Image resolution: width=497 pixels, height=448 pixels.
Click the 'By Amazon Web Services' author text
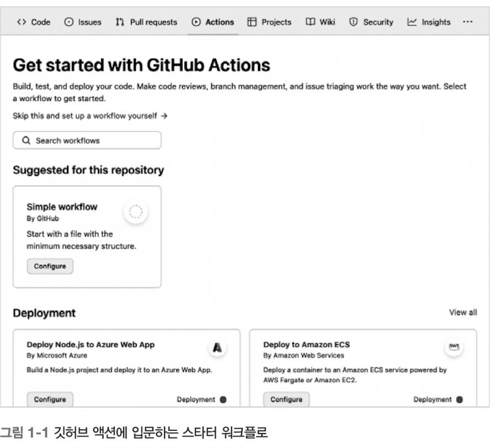click(x=304, y=355)
